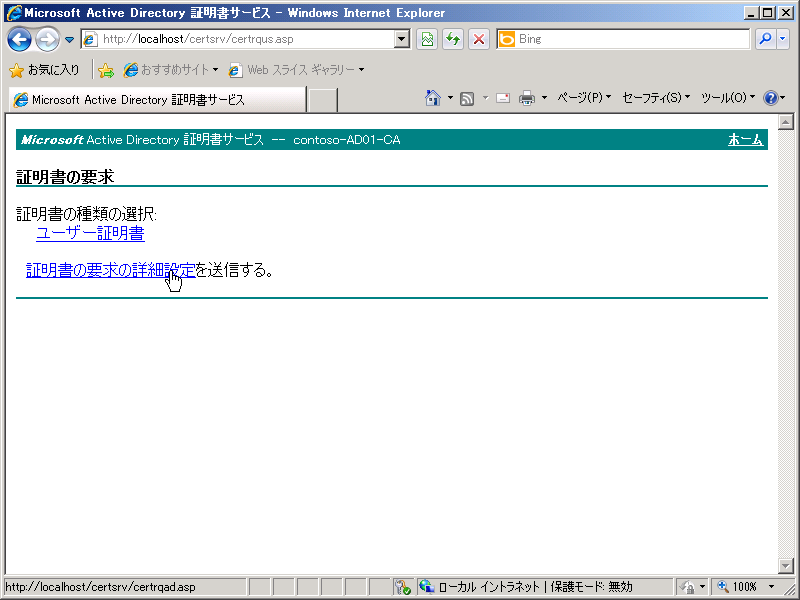Open a new blank tab
The height and width of the screenshot is (600, 800).
[322, 99]
